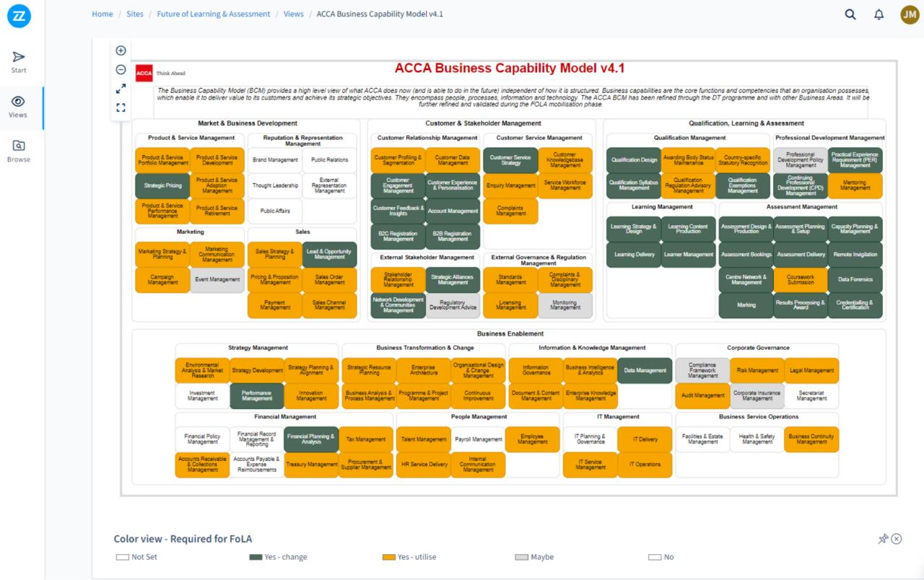924x580 pixels.
Task: Select the Licensing Management box
Action: click(x=510, y=306)
